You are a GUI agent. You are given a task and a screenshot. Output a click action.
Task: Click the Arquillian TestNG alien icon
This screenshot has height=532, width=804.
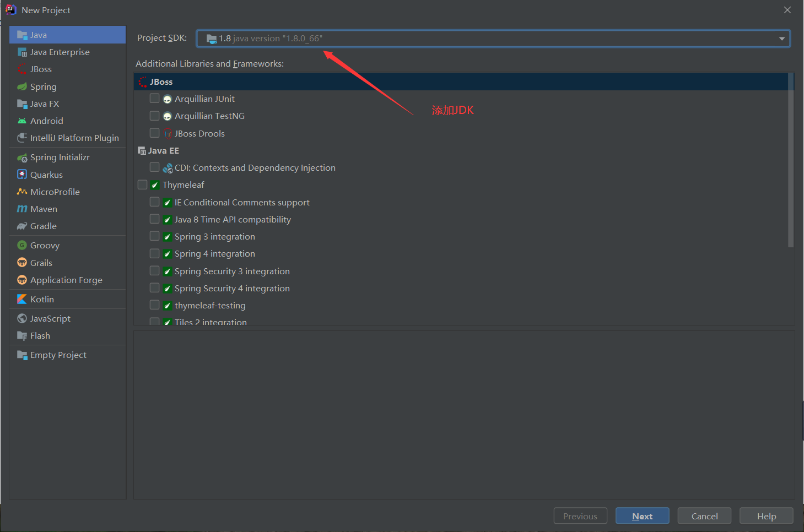click(x=168, y=117)
